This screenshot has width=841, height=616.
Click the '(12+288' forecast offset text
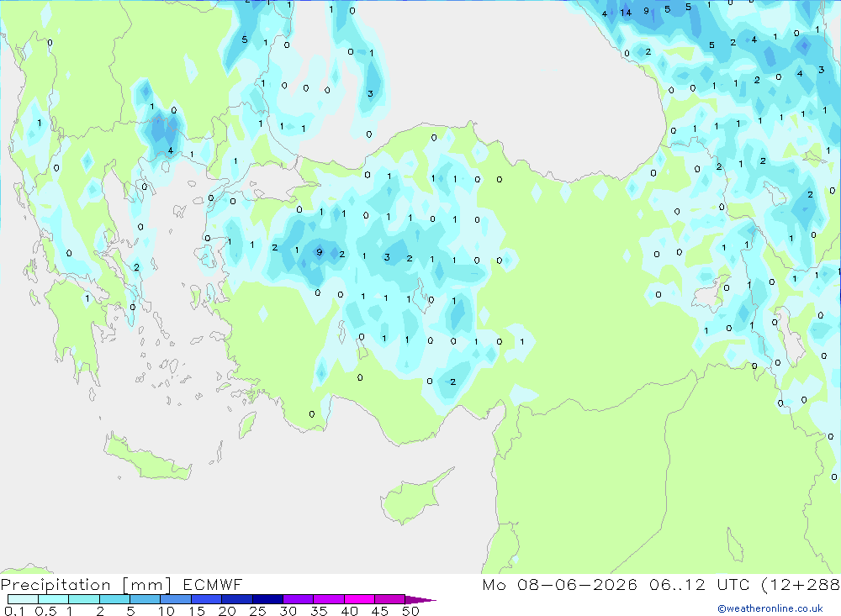point(801,584)
